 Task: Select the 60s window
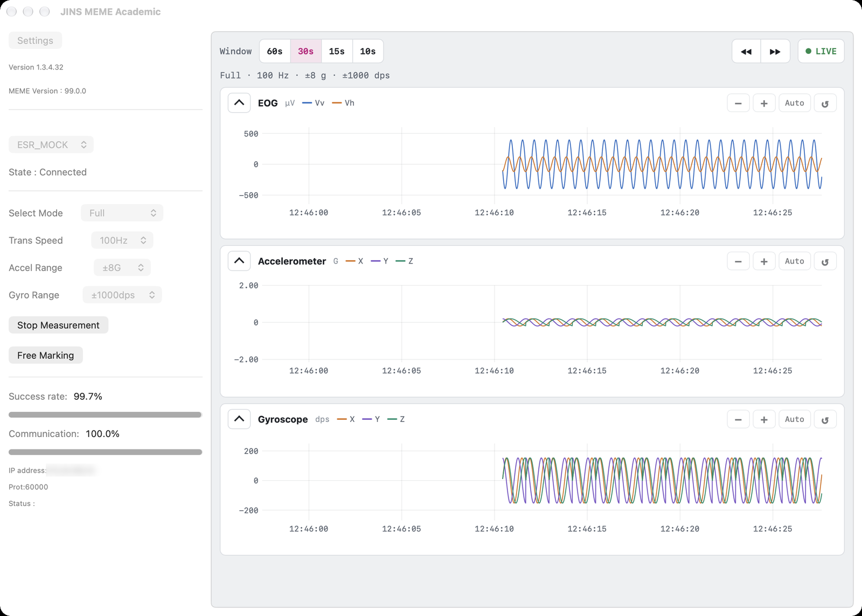click(275, 51)
